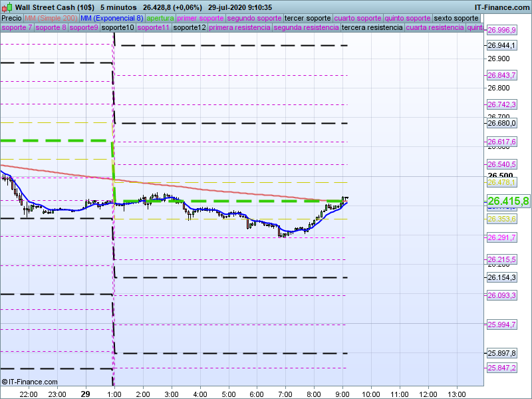Click the quinto soporte label

click(x=408, y=18)
